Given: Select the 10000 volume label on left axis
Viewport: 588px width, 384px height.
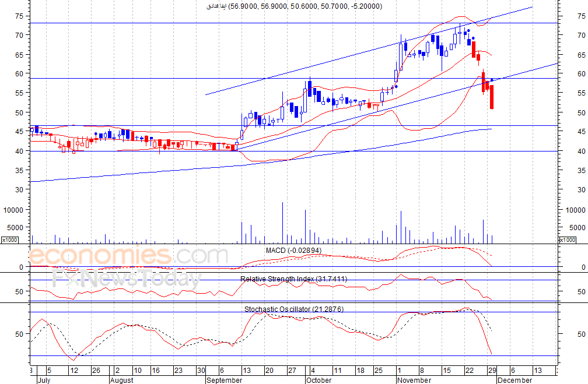Looking at the screenshot, I should tap(13, 210).
